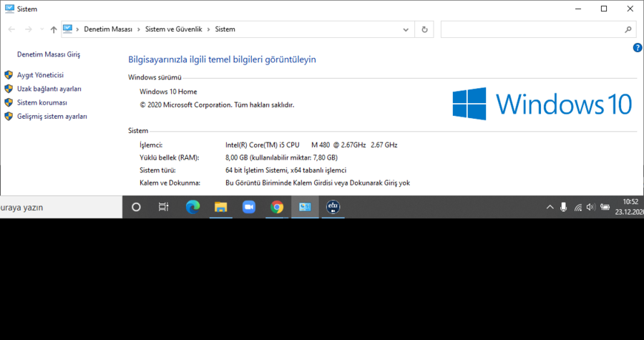Click the battery power tray icon
Viewport: 644px width, 340px height.
coord(605,208)
